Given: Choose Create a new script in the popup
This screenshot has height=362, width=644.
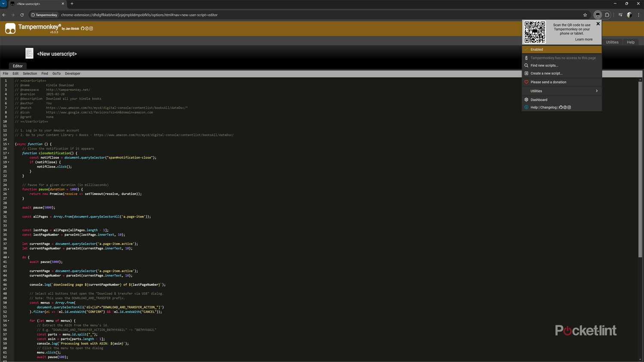Looking at the screenshot, I should 546,73.
